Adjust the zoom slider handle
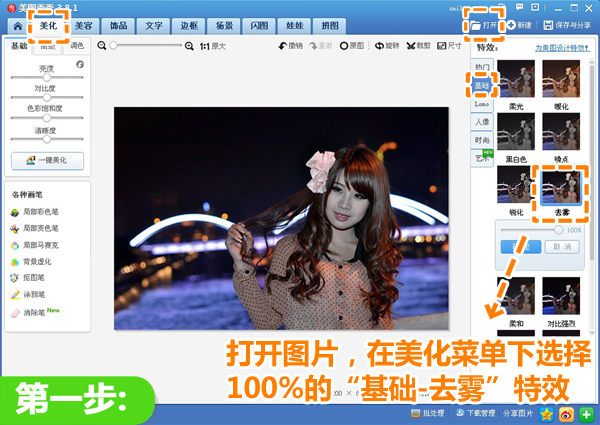600x425 pixels. pos(113,46)
